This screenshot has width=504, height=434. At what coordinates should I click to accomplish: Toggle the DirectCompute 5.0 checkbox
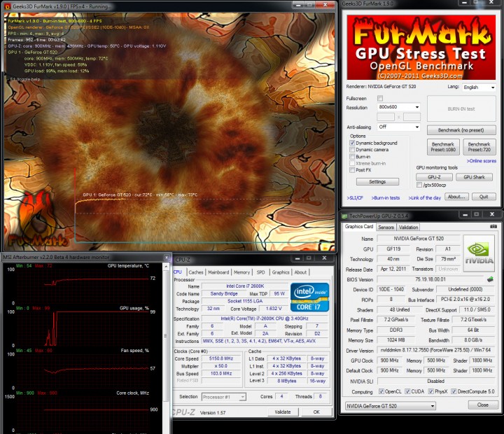click(454, 391)
